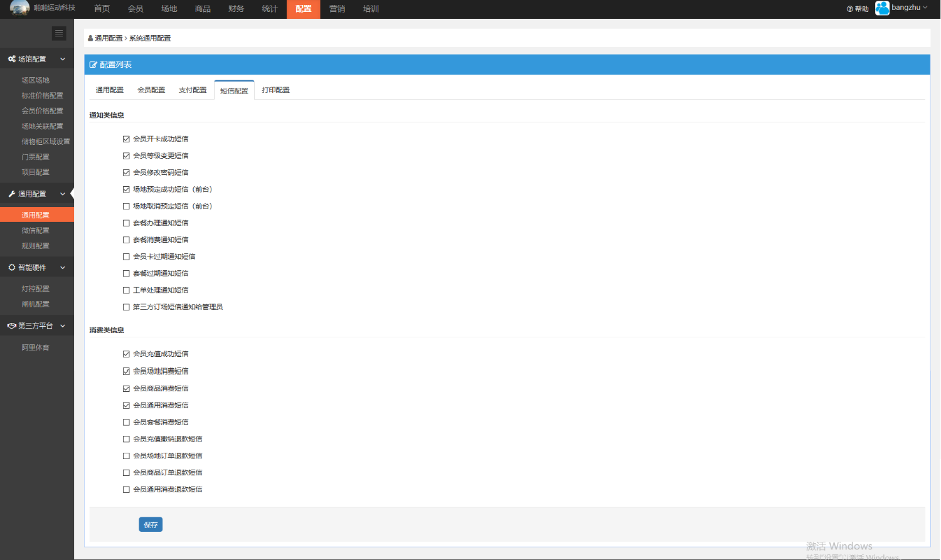The width and height of the screenshot is (941, 560).
Task: Open 灯控配置 in the sidebar
Action: coord(36,289)
